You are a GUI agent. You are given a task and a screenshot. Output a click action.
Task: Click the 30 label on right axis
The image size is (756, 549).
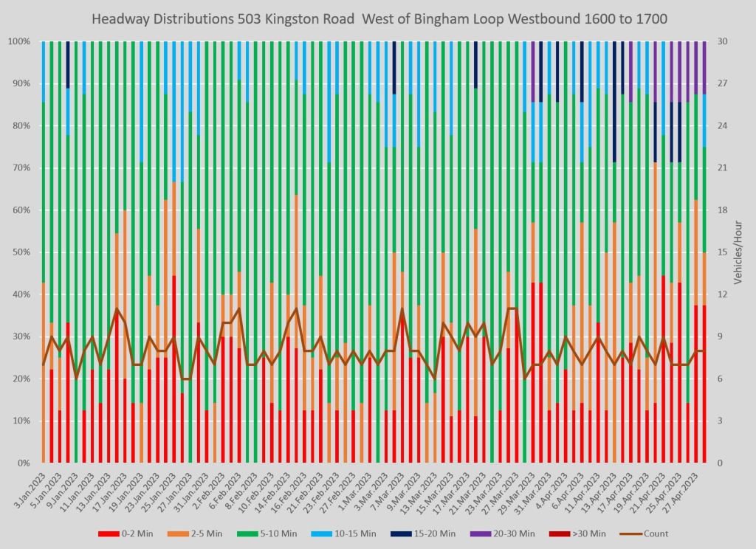pyautogui.click(x=723, y=41)
